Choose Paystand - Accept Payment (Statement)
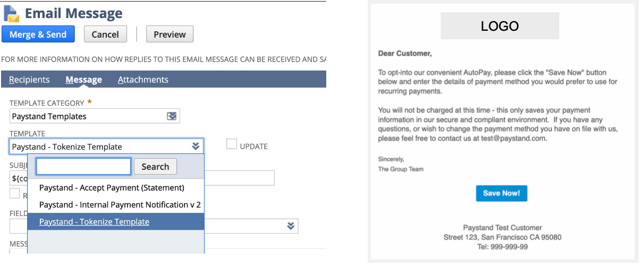Image resolution: width=644 pixels, height=267 pixels. pos(116,187)
